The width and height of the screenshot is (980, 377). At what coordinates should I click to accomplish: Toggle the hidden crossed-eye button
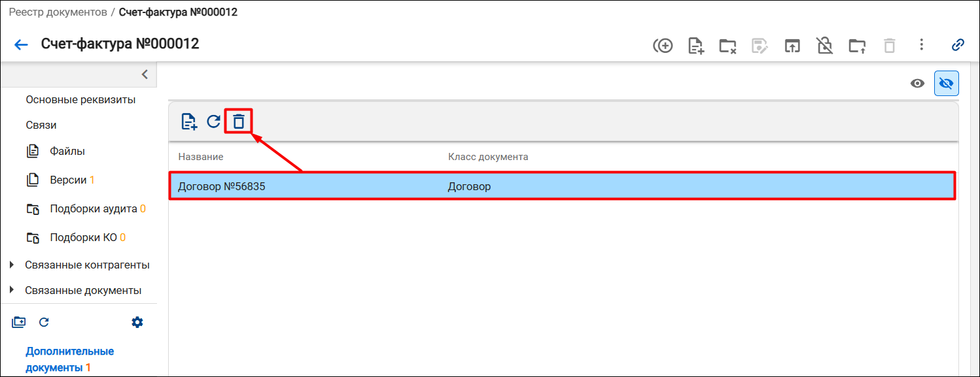(x=946, y=83)
